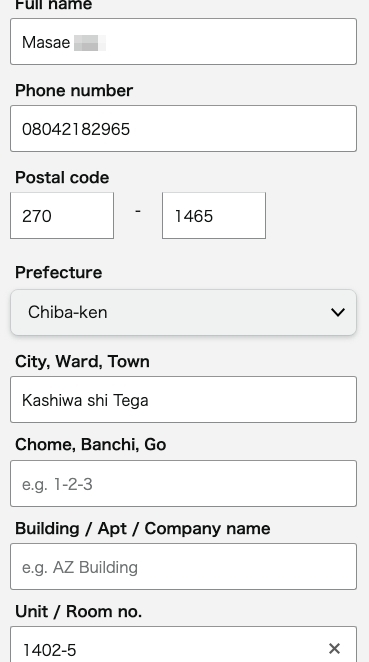Click the Postal code label
The width and height of the screenshot is (369, 662).
tap(62, 178)
